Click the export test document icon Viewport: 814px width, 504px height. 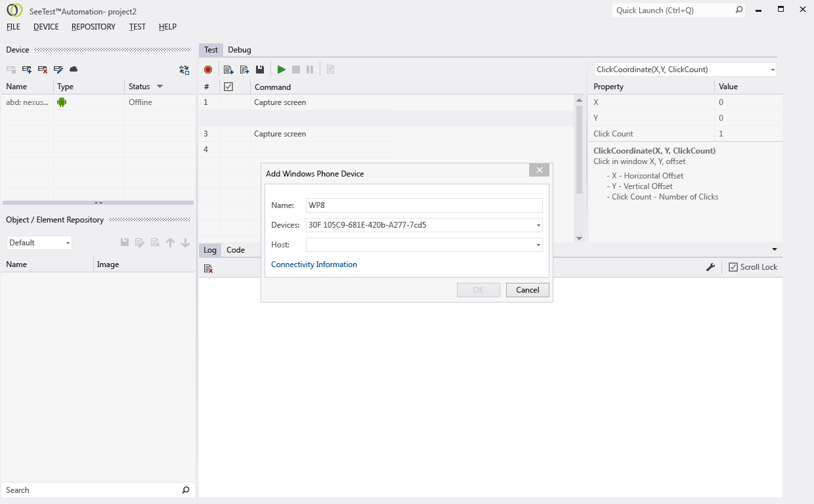coord(244,70)
